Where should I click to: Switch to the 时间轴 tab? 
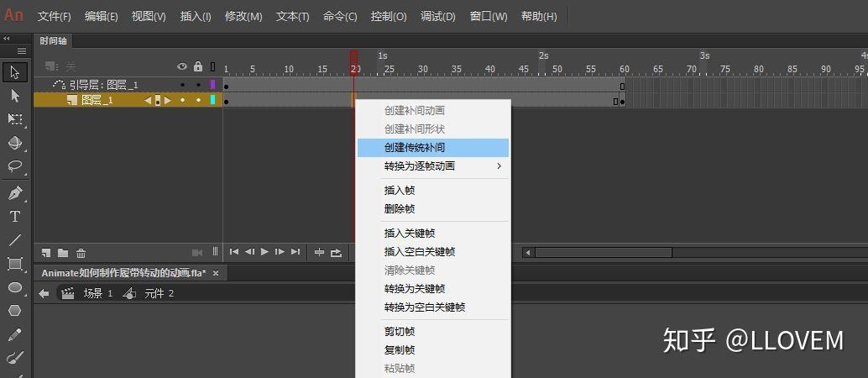53,41
